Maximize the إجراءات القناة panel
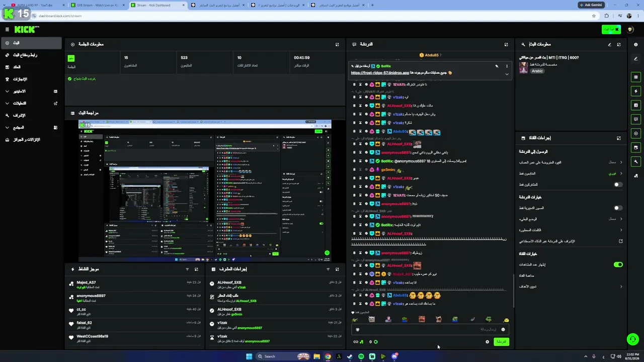Viewport: 644px width, 362px height. (x=619, y=138)
